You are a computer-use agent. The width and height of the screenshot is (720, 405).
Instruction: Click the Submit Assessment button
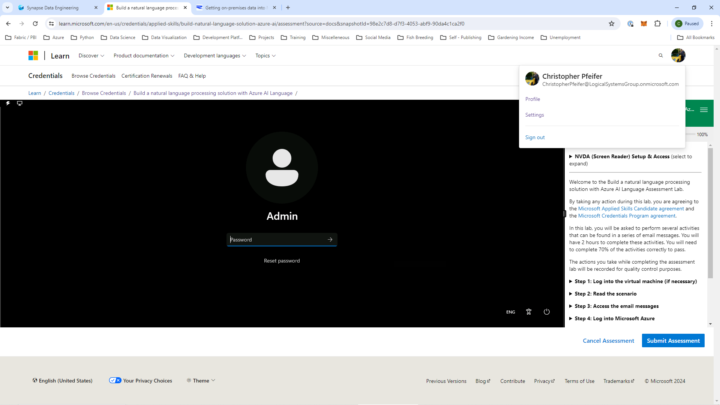coord(673,341)
